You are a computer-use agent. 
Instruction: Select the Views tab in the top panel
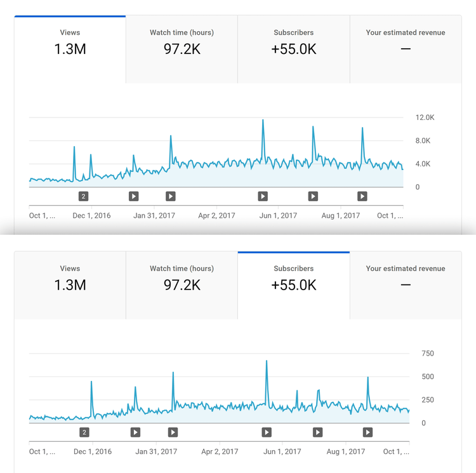70,49
